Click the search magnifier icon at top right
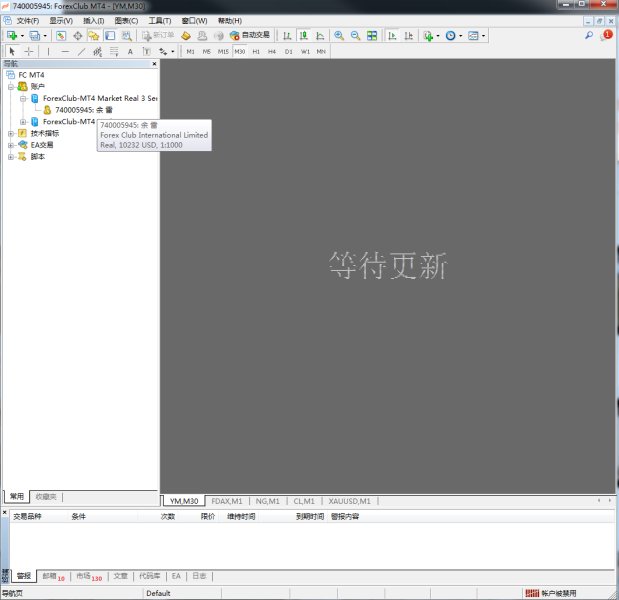619x600 pixels. pos(589,36)
